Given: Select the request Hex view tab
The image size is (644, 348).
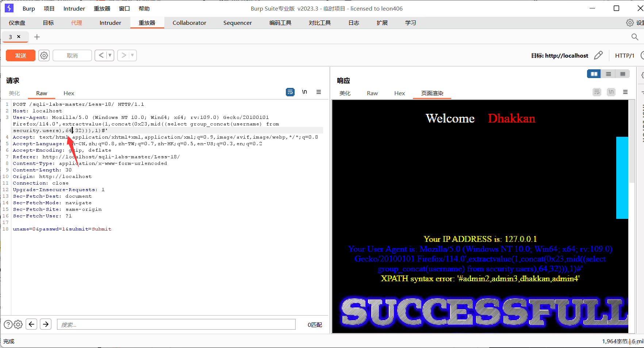Looking at the screenshot, I should point(69,93).
